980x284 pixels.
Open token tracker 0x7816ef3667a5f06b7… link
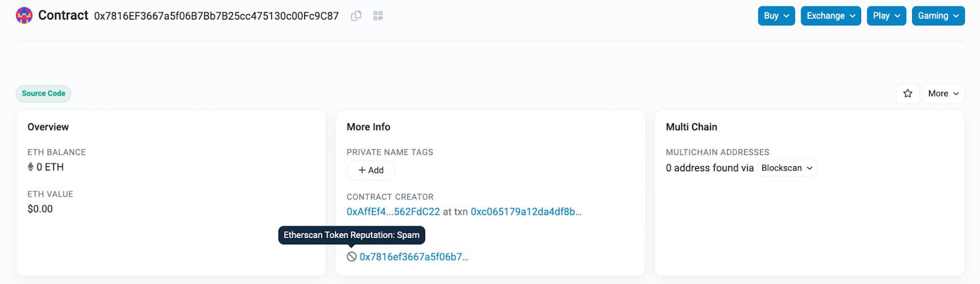pyautogui.click(x=414, y=257)
